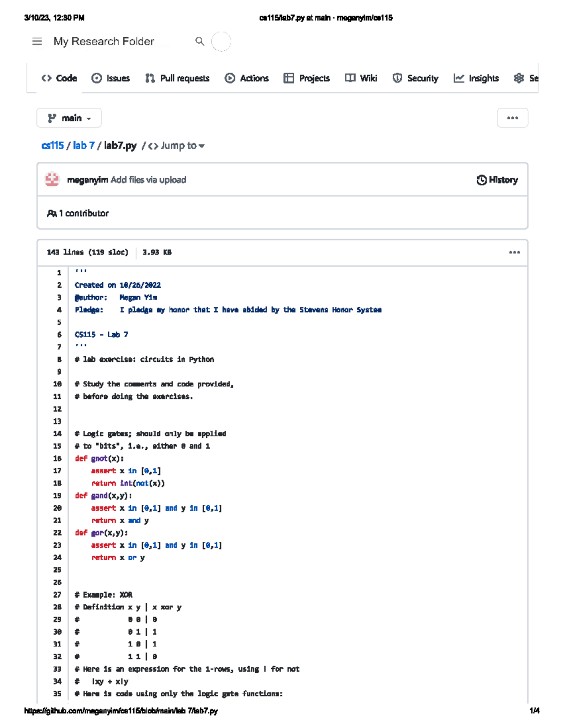Click the lab7.py filename in breadcrumb

[120, 146]
